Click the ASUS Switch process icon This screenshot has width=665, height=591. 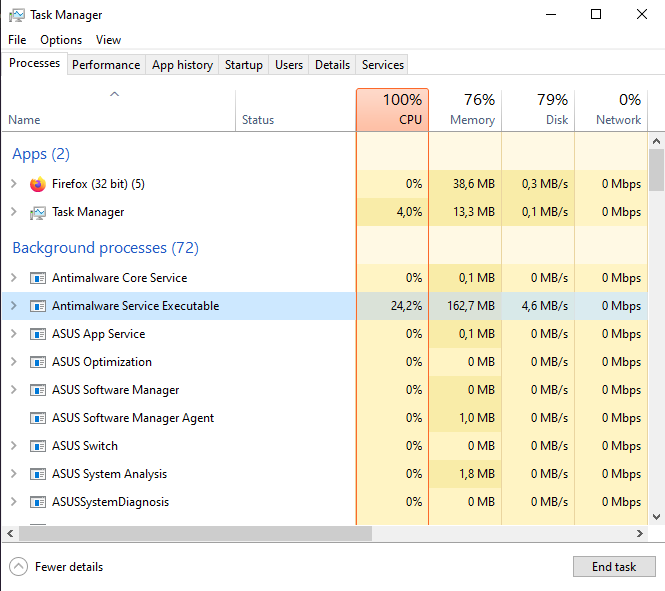(38, 446)
